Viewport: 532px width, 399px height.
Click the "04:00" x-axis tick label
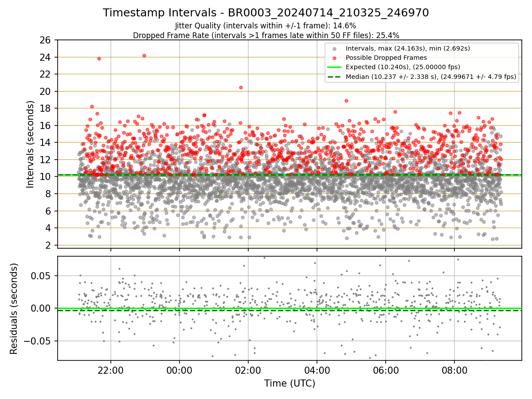pos(317,370)
